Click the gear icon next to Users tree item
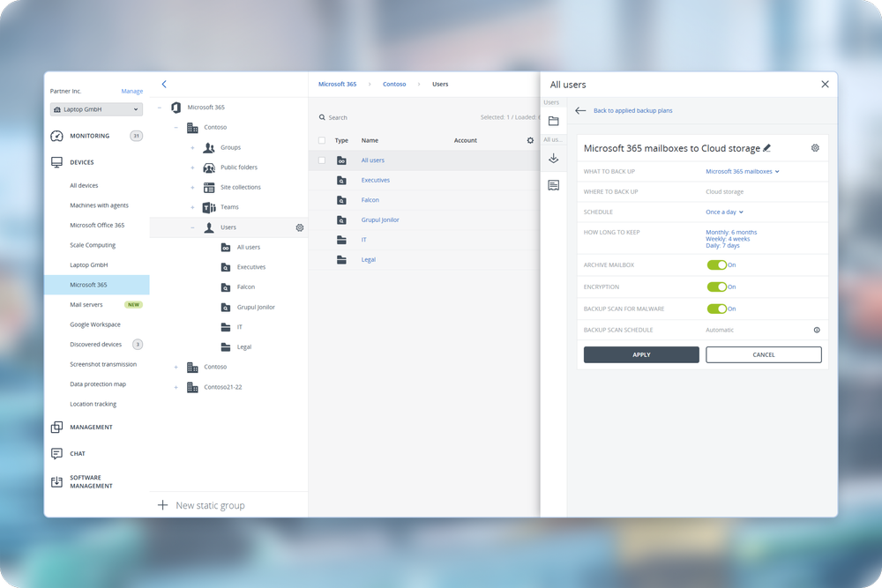The width and height of the screenshot is (882, 588). (300, 227)
